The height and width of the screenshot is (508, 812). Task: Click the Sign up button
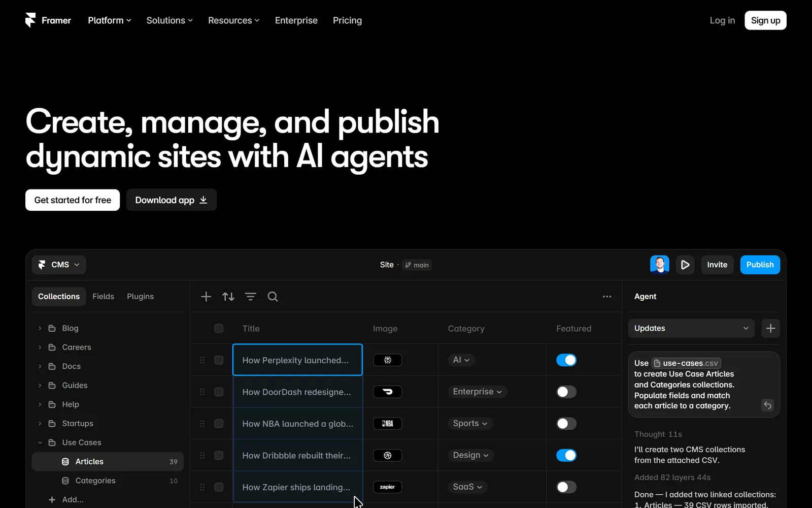(x=765, y=20)
